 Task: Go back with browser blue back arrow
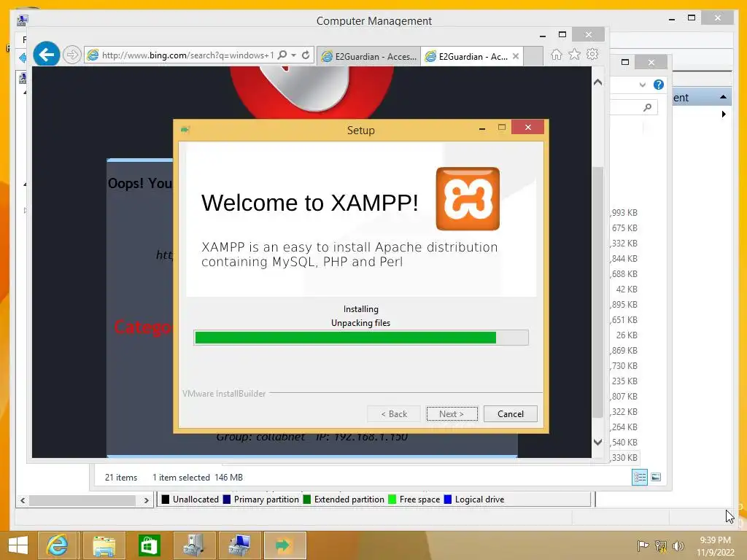[x=46, y=55]
